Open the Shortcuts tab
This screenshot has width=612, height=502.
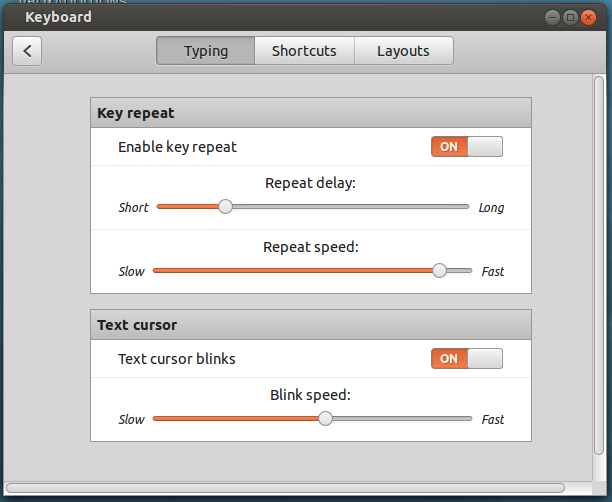click(x=304, y=51)
